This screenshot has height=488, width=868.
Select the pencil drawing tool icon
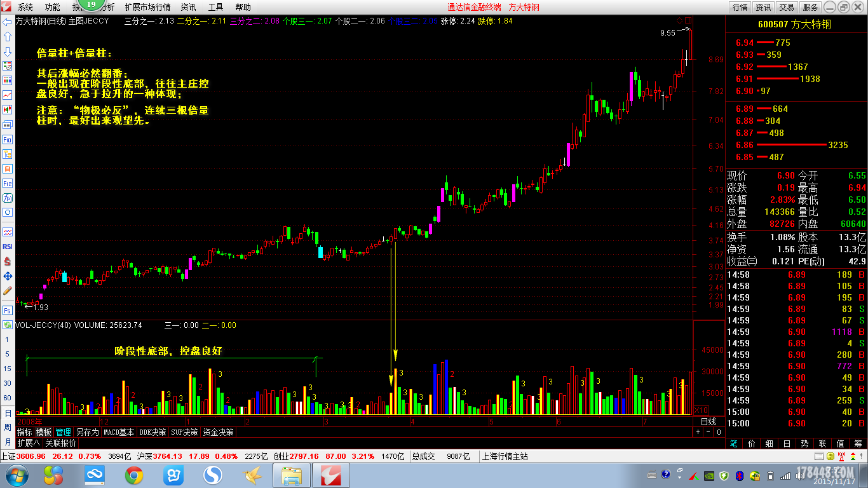tap(8, 290)
